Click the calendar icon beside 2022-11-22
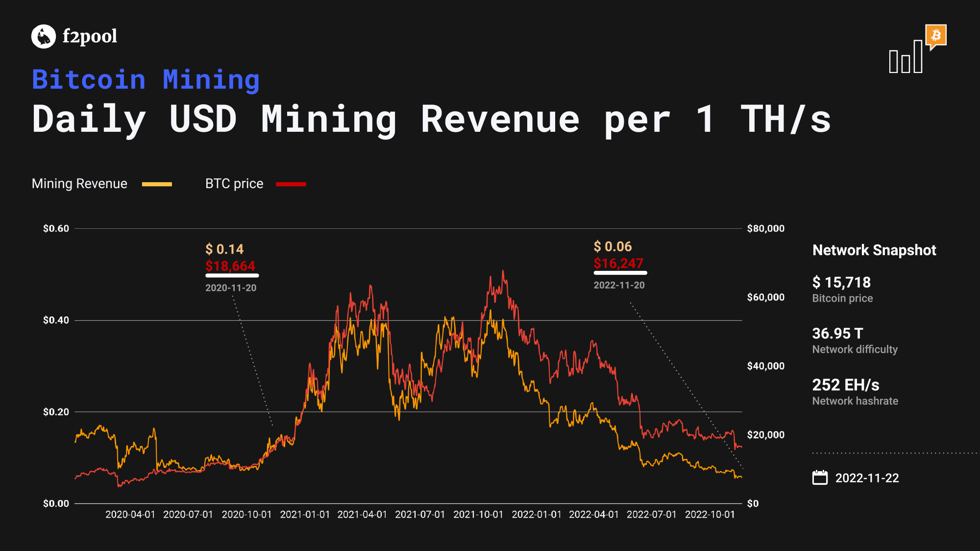The height and width of the screenshot is (551, 980). [x=820, y=478]
